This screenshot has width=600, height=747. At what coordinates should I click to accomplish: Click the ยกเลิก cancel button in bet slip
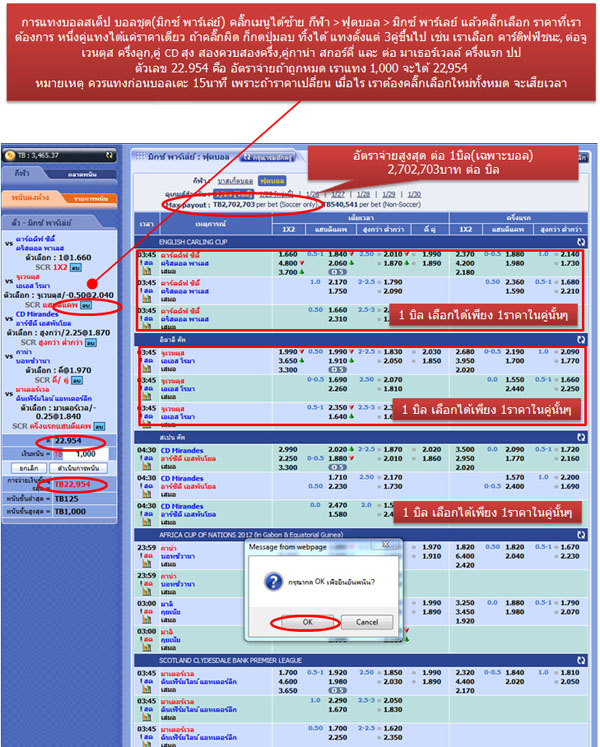coord(29,468)
